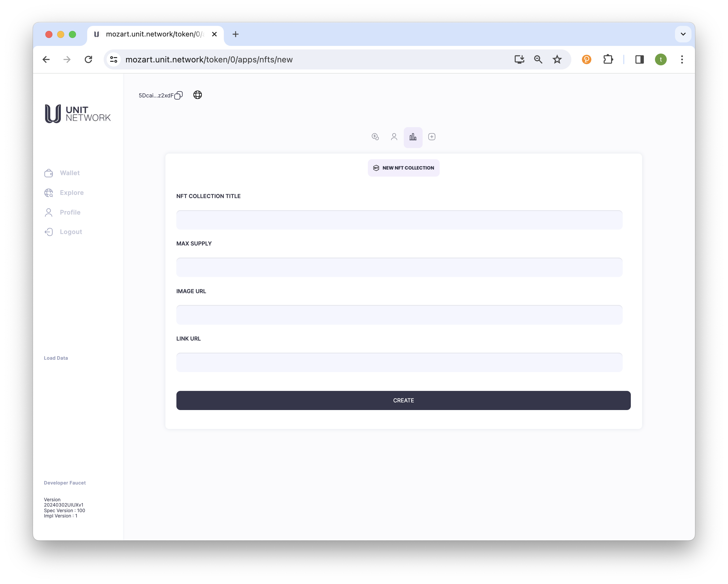Open Wallet in the sidebar
This screenshot has width=728, height=584.
coord(70,173)
